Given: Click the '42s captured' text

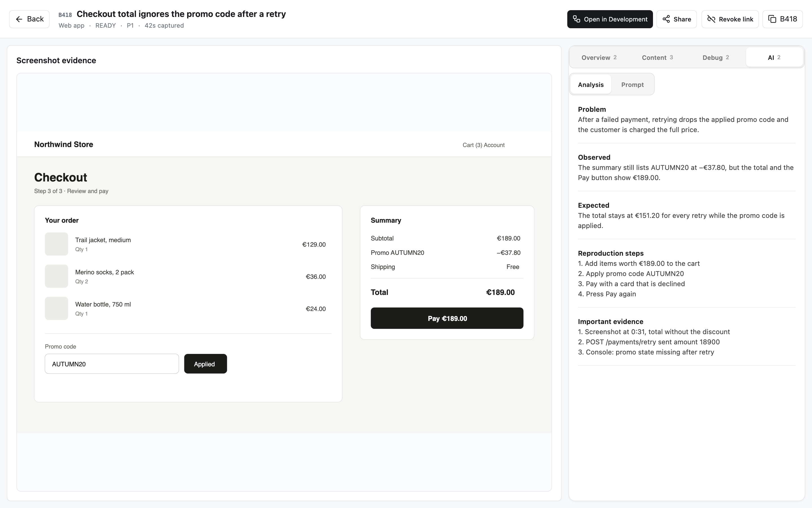Looking at the screenshot, I should click(x=164, y=25).
